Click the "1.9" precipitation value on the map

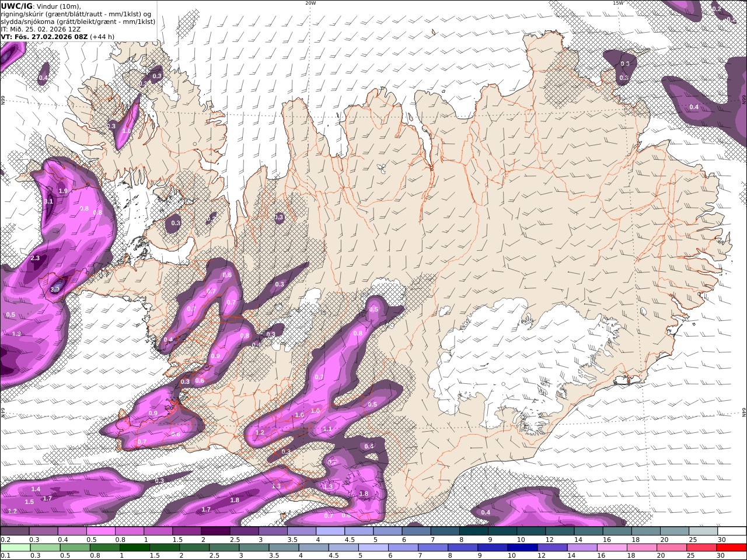(63, 191)
